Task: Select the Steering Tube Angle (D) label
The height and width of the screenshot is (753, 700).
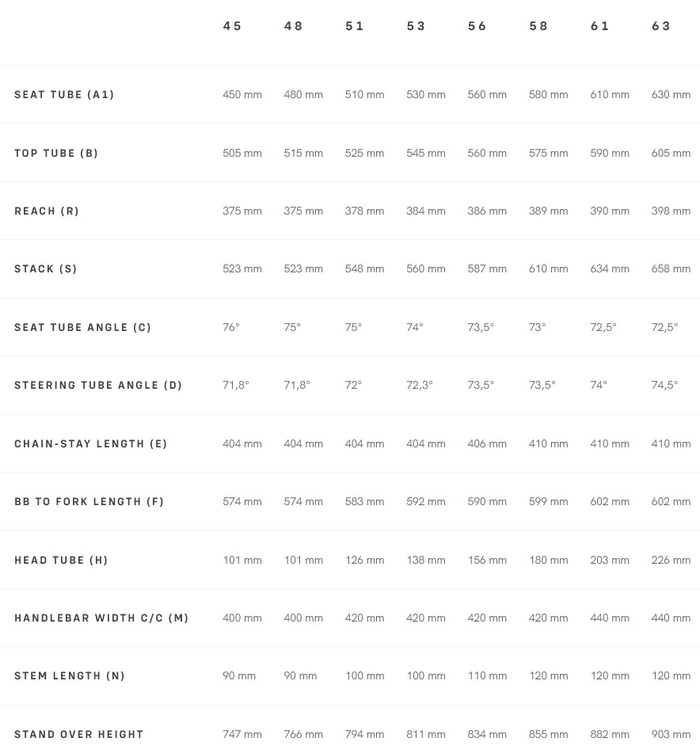Action: (x=98, y=386)
